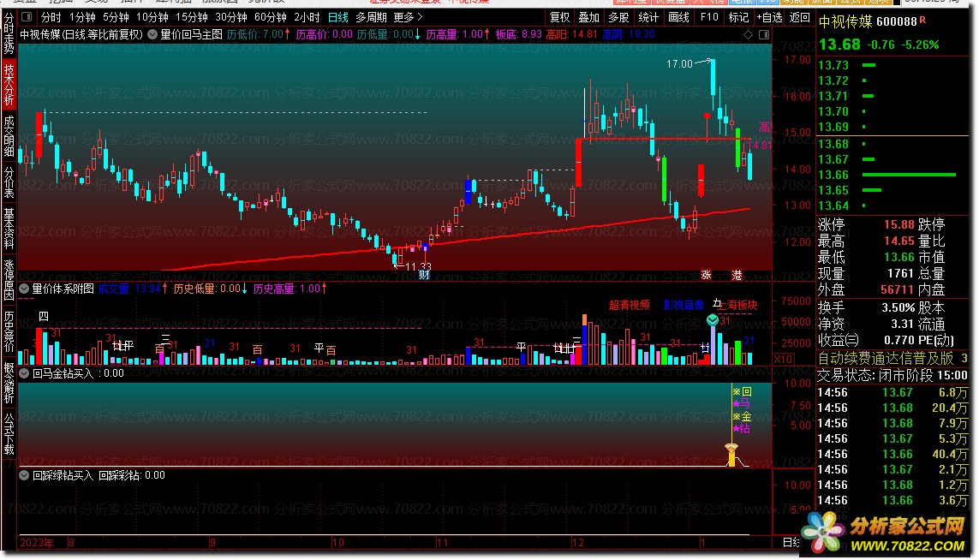This screenshot has width=979, height=560.
Task: Click the 11.33 low price label
Action: click(418, 266)
